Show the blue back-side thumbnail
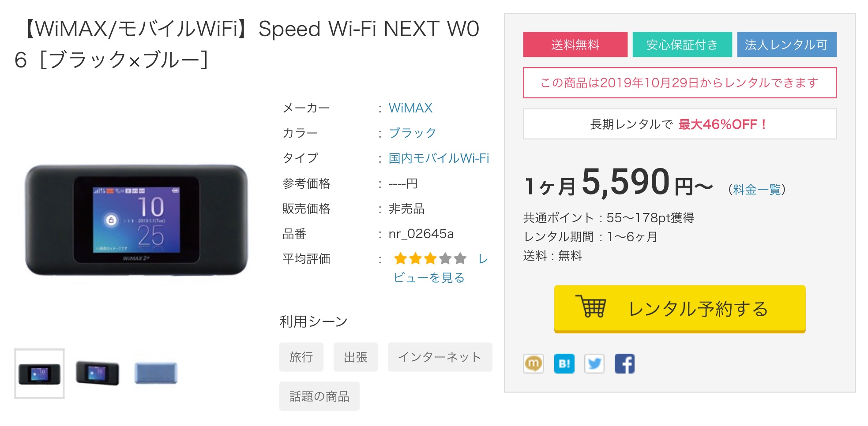This screenshot has height=426, width=868. [x=156, y=373]
